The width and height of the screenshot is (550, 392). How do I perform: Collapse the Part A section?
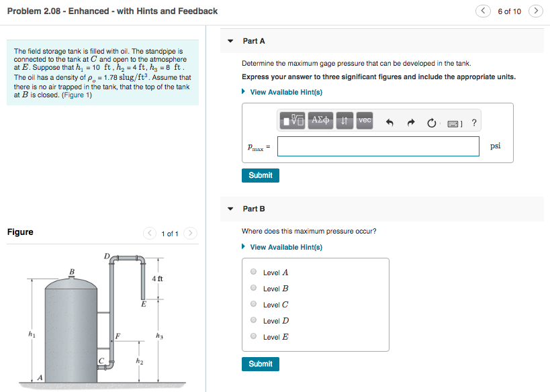click(x=230, y=41)
